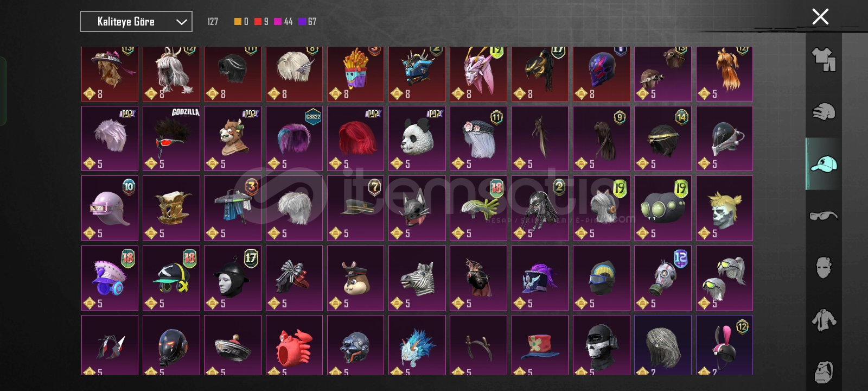Select the pink bunny ears helmet
This screenshot has height=391, width=868.
pos(724,345)
